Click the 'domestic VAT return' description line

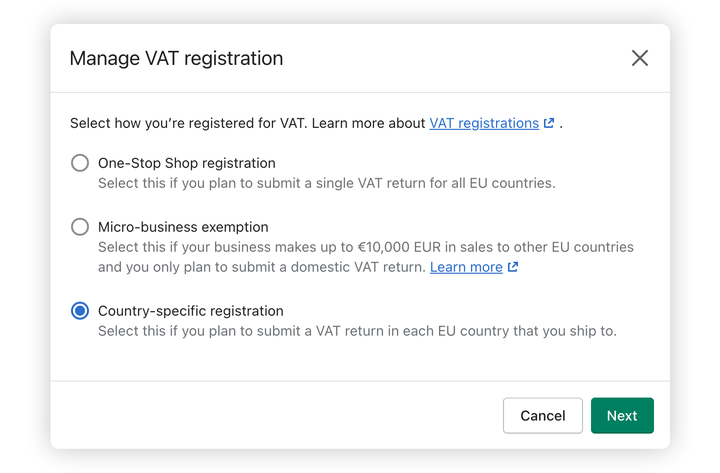click(262, 267)
